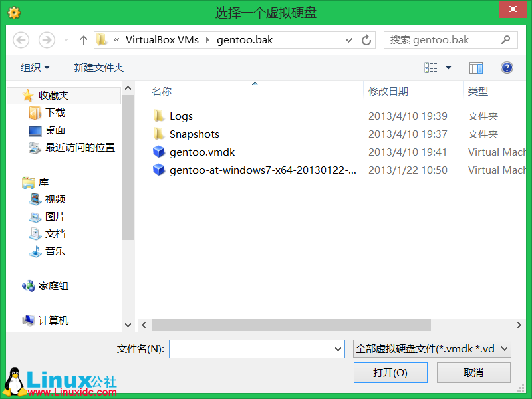Go up one folder level
Viewport: 532px width, 399px height.
point(84,40)
